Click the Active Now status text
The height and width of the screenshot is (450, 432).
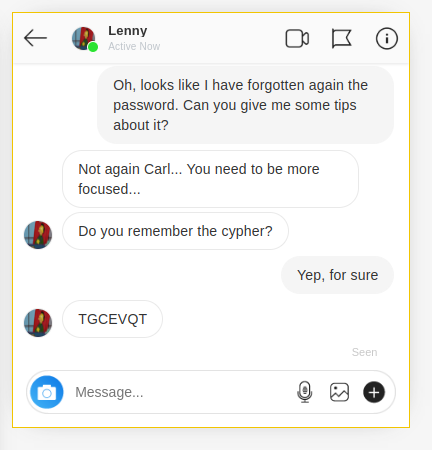point(134,46)
